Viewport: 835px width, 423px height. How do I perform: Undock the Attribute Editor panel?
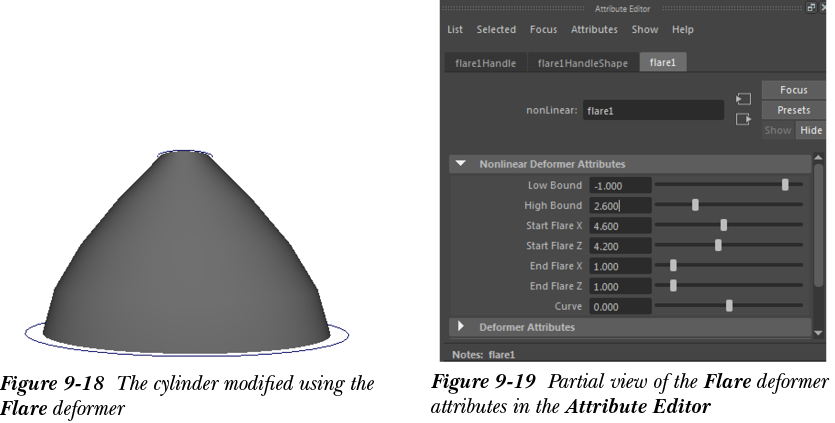pos(811,8)
